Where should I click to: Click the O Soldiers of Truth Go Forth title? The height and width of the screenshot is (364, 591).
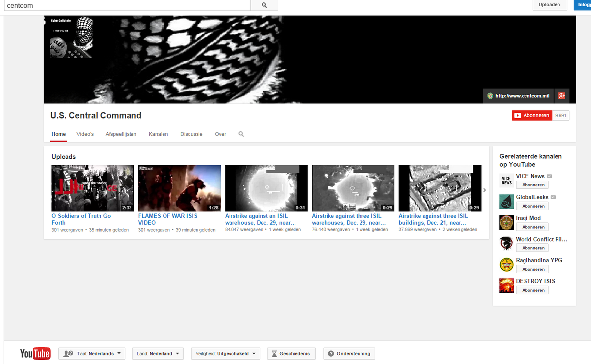click(81, 219)
